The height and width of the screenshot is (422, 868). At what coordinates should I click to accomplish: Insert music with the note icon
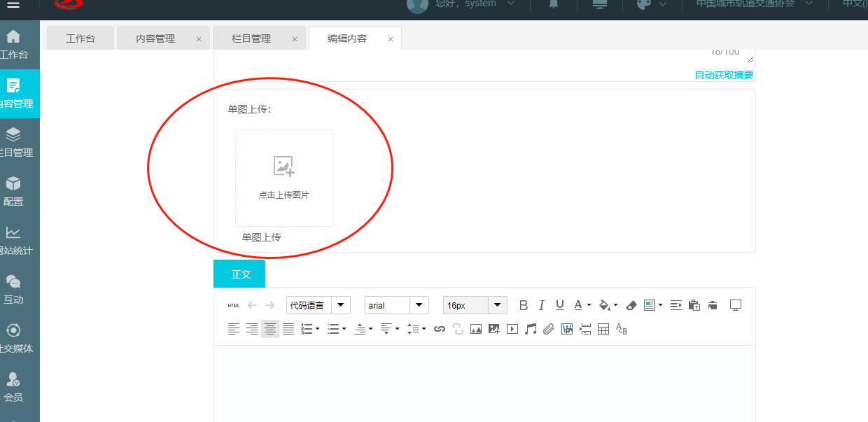(531, 329)
